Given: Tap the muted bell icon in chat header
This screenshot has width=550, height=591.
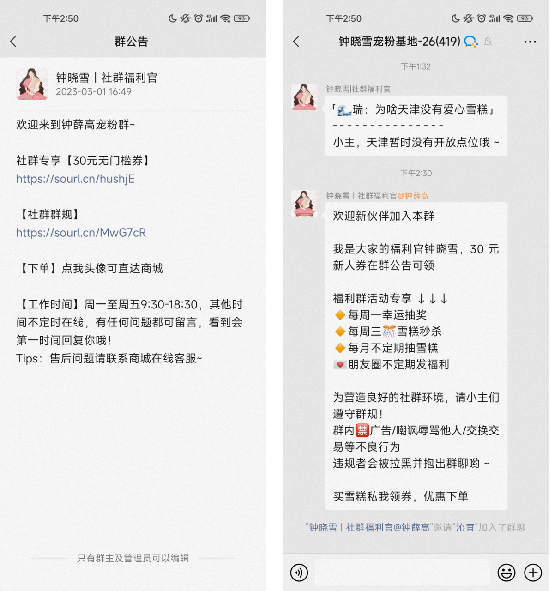Looking at the screenshot, I should click(x=488, y=41).
